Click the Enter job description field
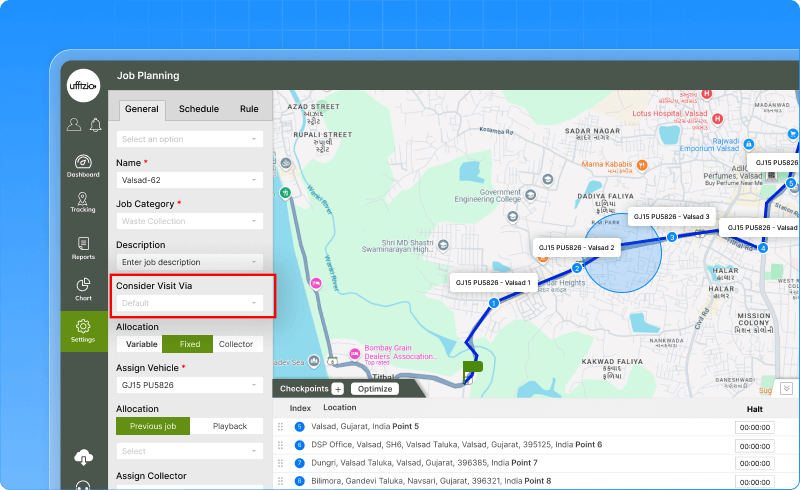800x490 pixels. (x=190, y=262)
